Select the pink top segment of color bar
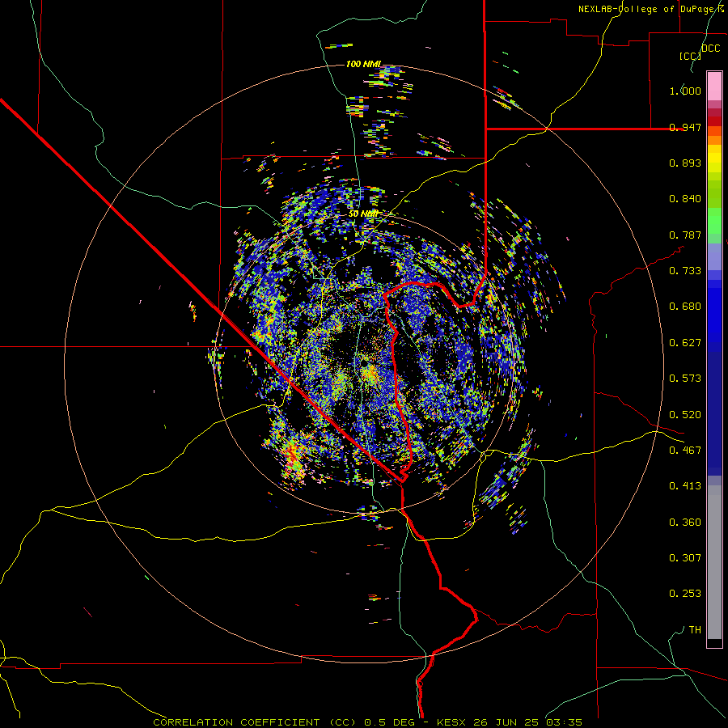The height and width of the screenshot is (728, 728). coord(714,86)
